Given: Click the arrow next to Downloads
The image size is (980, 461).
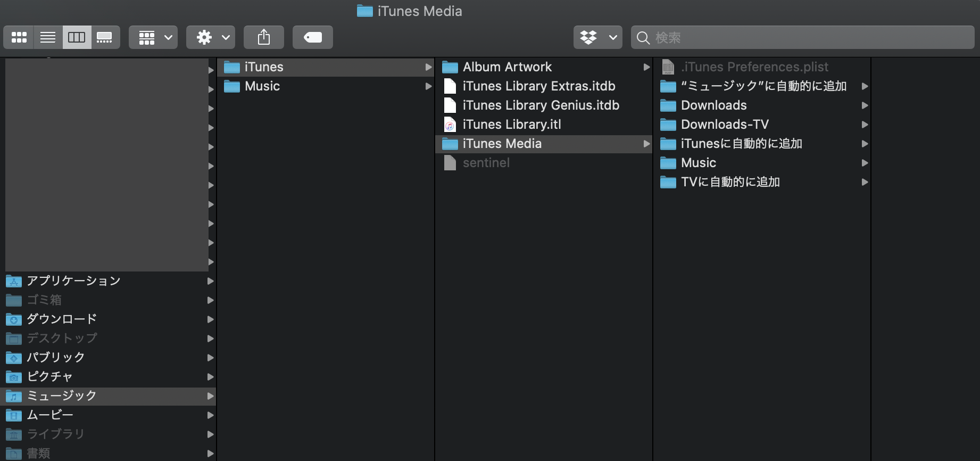Looking at the screenshot, I should coord(865,105).
